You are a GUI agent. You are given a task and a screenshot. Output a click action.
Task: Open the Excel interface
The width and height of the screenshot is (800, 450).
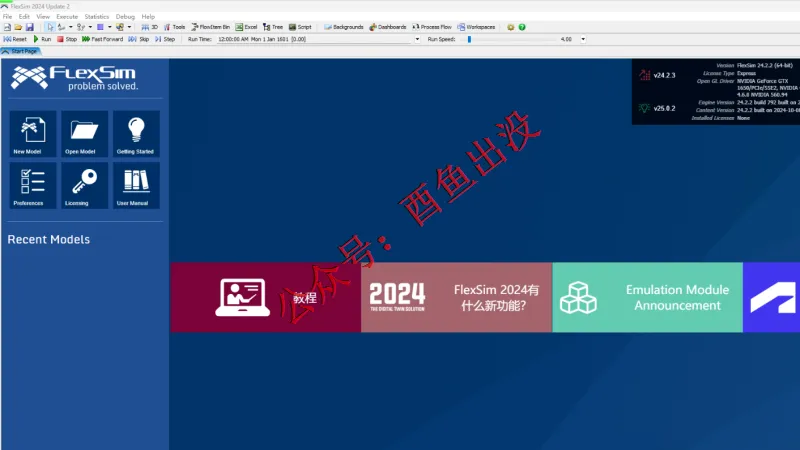point(246,27)
